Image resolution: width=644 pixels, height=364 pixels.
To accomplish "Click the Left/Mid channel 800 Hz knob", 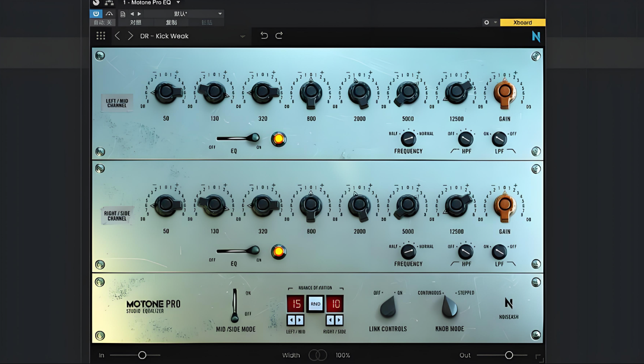I will pyautogui.click(x=311, y=93).
